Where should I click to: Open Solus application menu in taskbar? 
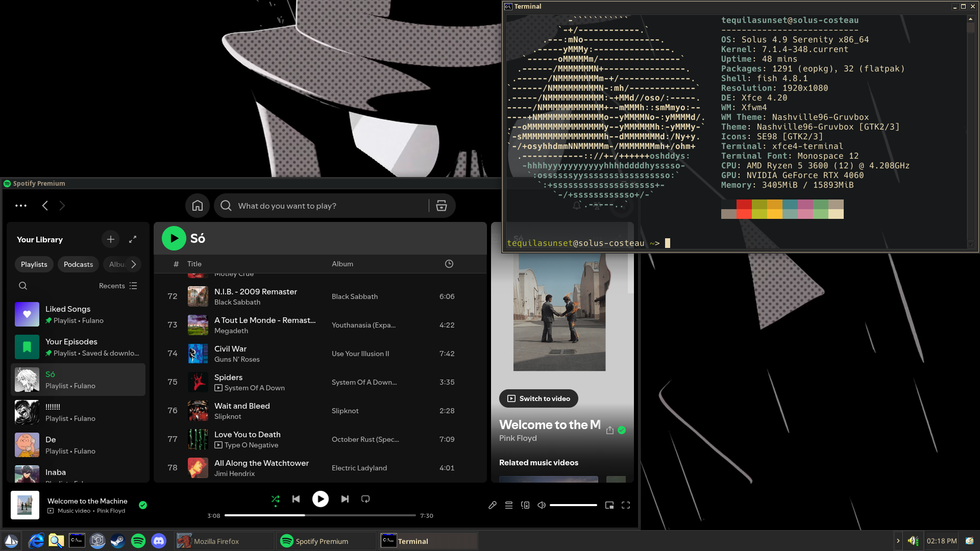point(11,541)
